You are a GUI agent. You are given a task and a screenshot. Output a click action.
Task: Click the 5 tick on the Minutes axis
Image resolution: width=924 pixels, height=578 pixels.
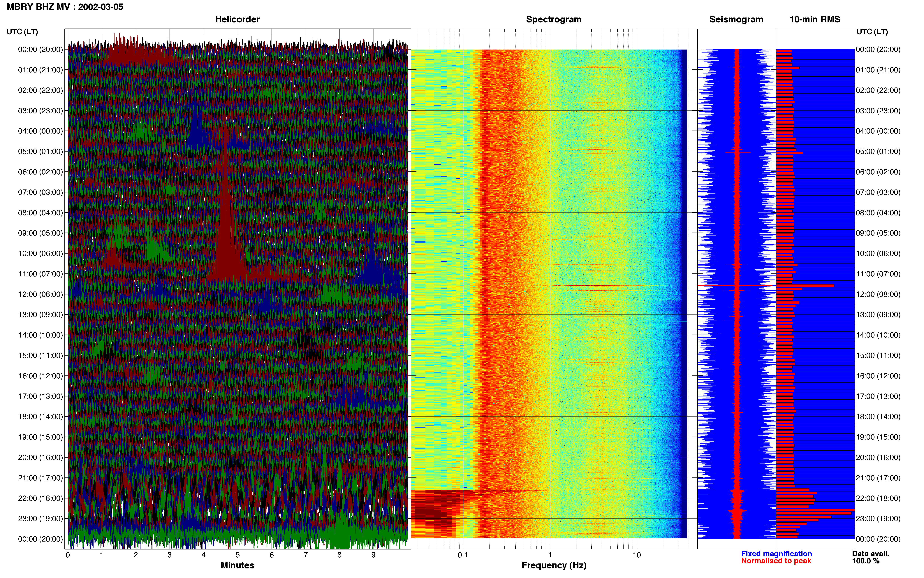click(238, 555)
